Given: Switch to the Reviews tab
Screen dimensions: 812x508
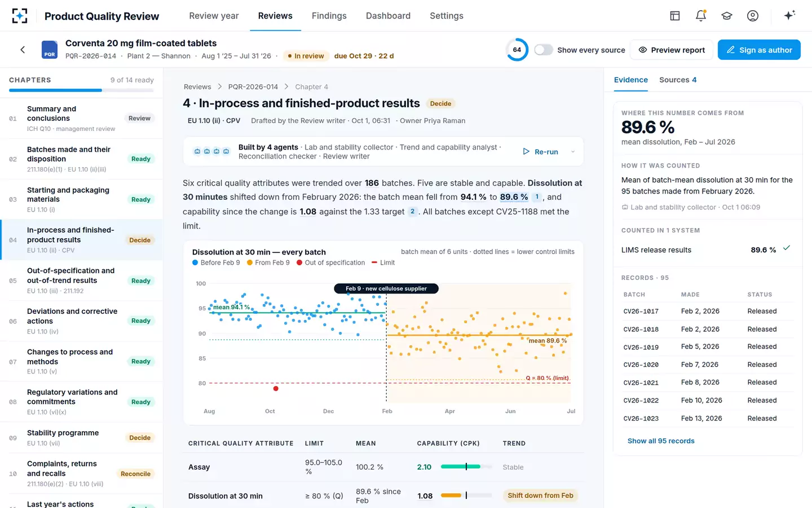Looking at the screenshot, I should (x=275, y=16).
